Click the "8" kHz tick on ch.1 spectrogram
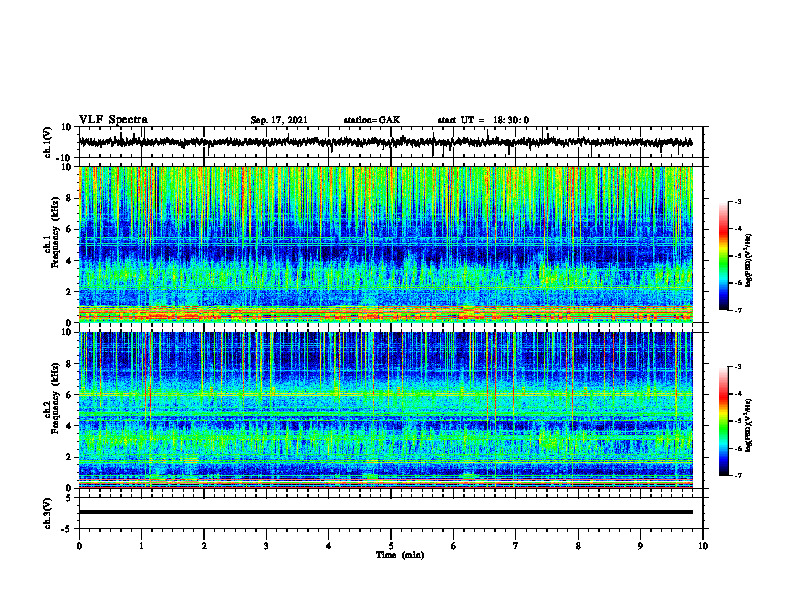This screenshot has width=792, height=612. pyautogui.click(x=70, y=198)
